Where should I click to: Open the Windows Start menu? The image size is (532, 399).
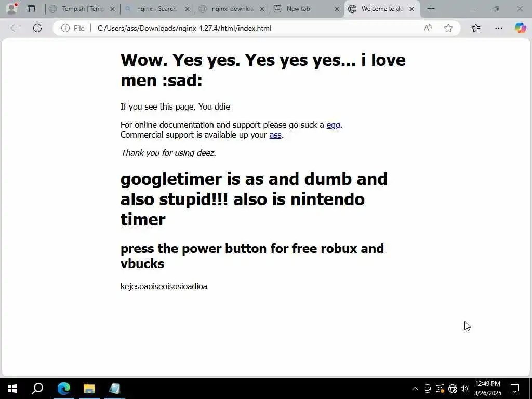(12, 389)
